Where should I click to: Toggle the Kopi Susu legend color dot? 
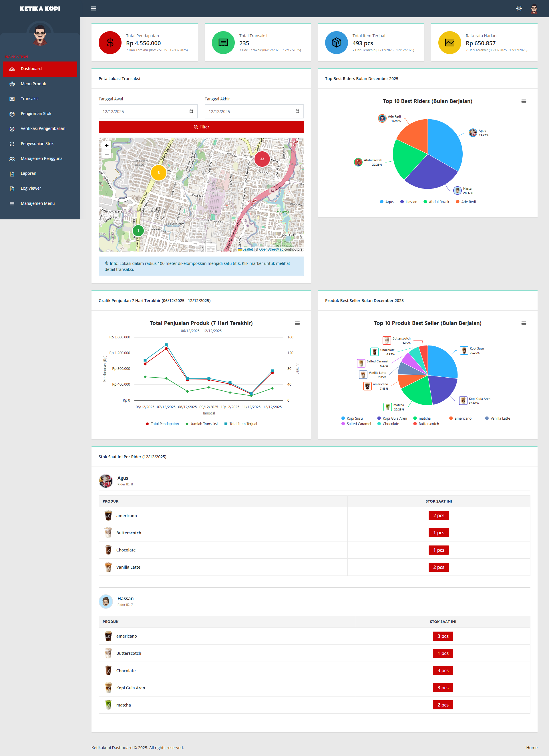(x=343, y=418)
